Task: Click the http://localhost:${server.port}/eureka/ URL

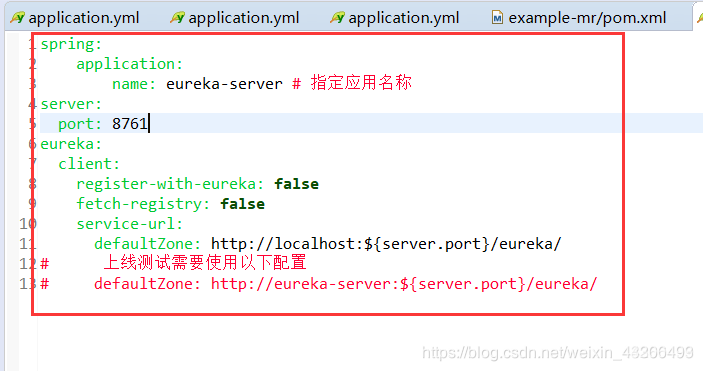Action: [386, 244]
